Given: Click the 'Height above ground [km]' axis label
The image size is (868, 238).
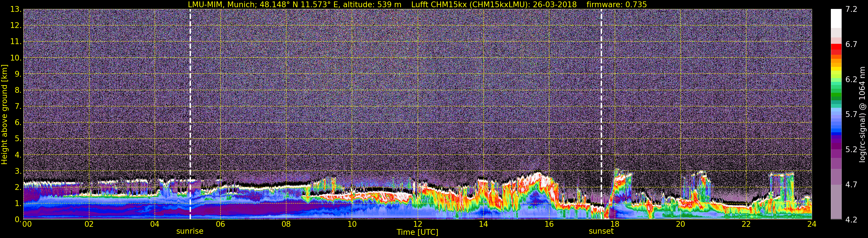Looking at the screenshot, I should [4, 115].
